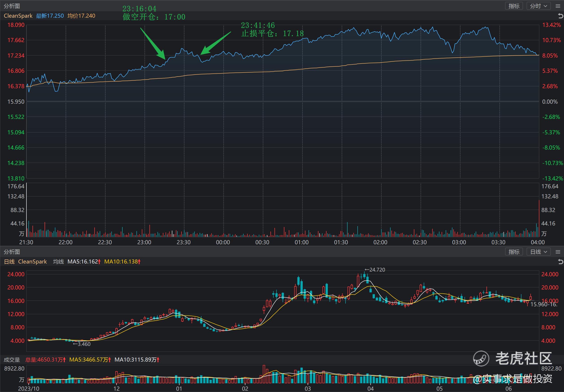Click the 最新17.250 latest price label
The image size is (564, 392).
click(50, 16)
